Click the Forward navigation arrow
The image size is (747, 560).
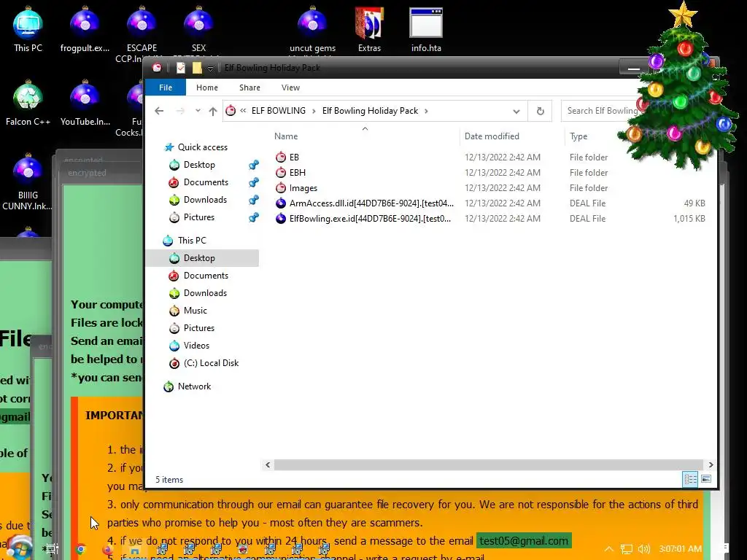point(180,111)
